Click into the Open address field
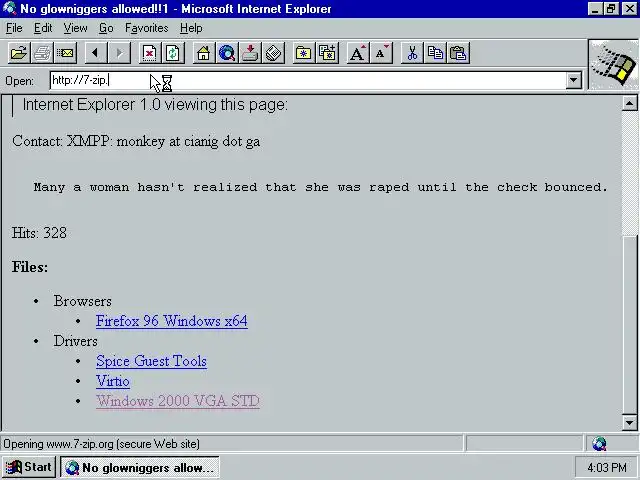This screenshot has width=640, height=480. [x=308, y=80]
